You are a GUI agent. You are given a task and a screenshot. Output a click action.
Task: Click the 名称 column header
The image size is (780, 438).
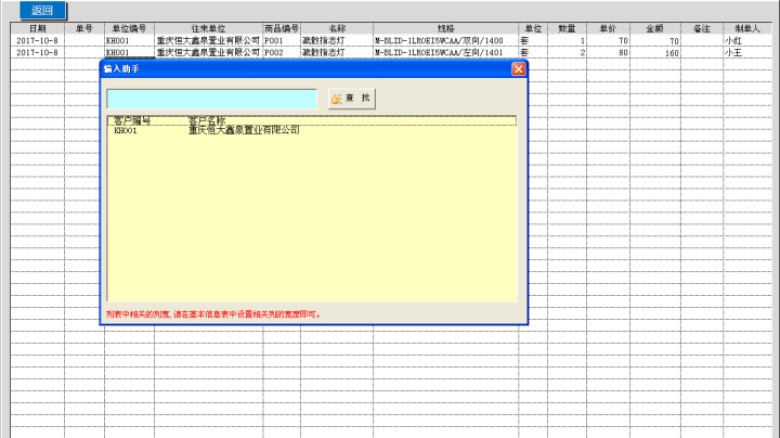[337, 28]
